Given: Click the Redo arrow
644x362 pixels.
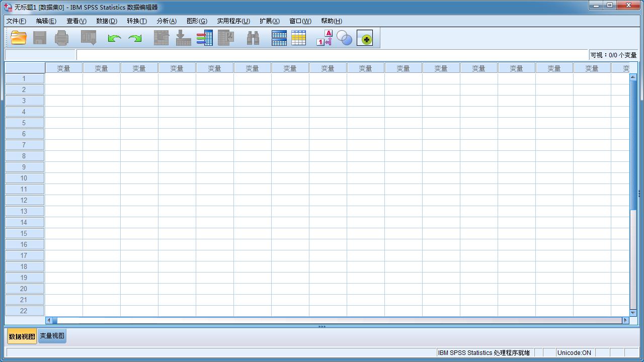Looking at the screenshot, I should (135, 38).
